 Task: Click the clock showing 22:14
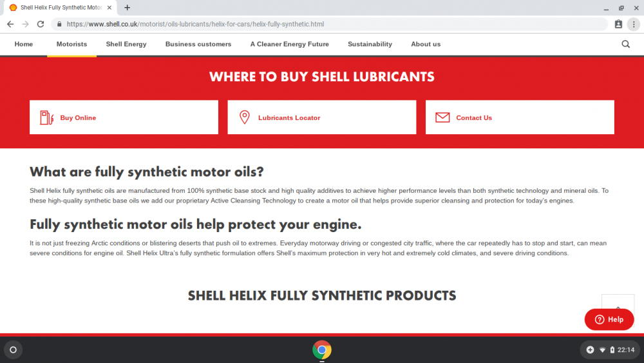coord(626,350)
